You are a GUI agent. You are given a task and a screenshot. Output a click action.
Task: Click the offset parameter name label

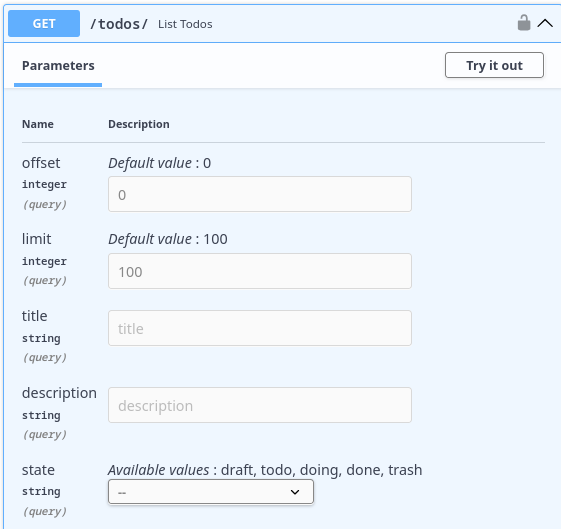coord(41,163)
